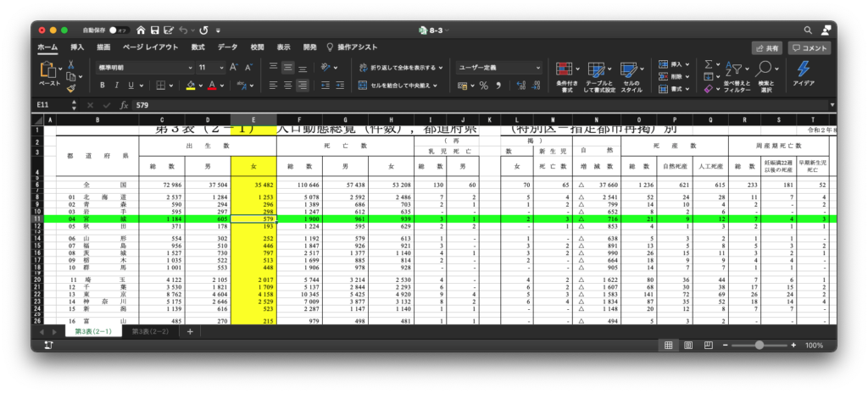Click 操作アシスト Tell Me box

tap(352, 47)
